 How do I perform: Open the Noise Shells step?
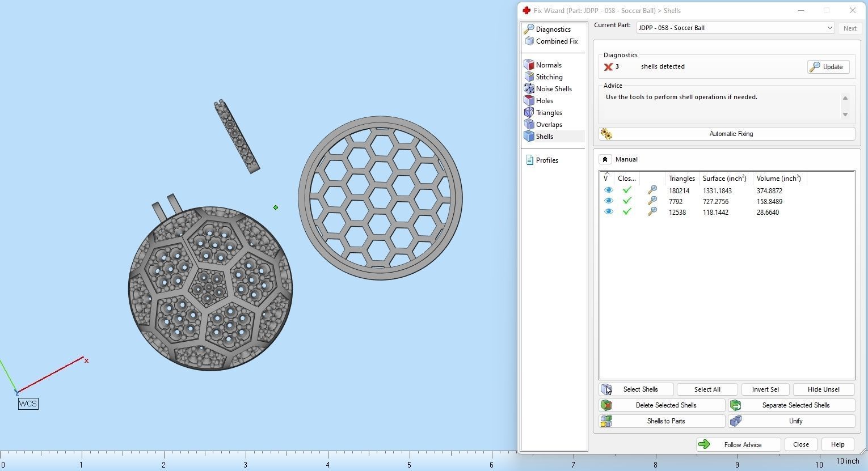click(554, 89)
